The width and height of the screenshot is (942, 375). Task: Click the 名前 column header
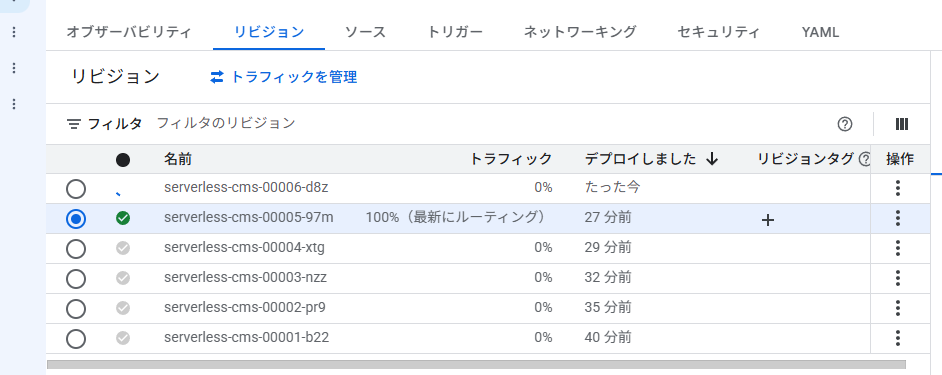[178, 159]
